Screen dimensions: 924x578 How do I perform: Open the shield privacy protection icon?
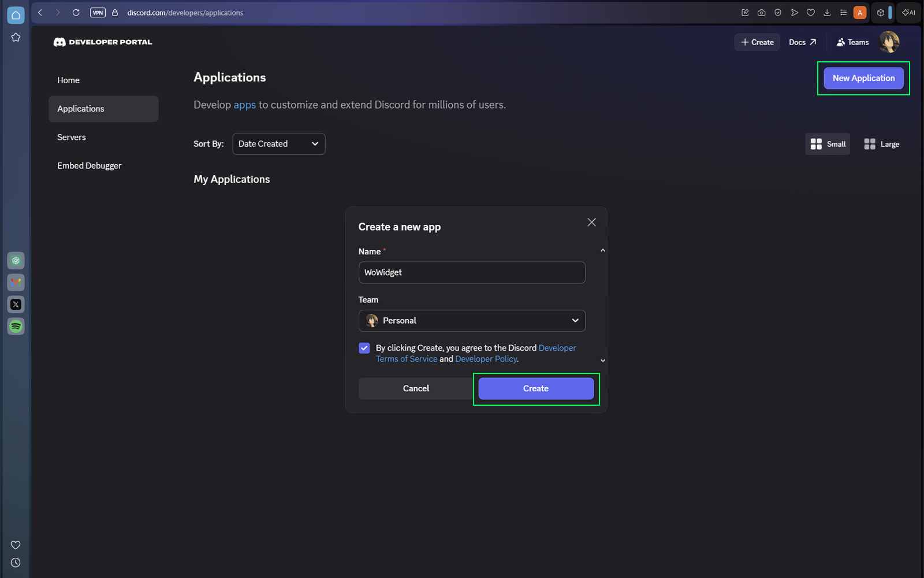click(778, 13)
